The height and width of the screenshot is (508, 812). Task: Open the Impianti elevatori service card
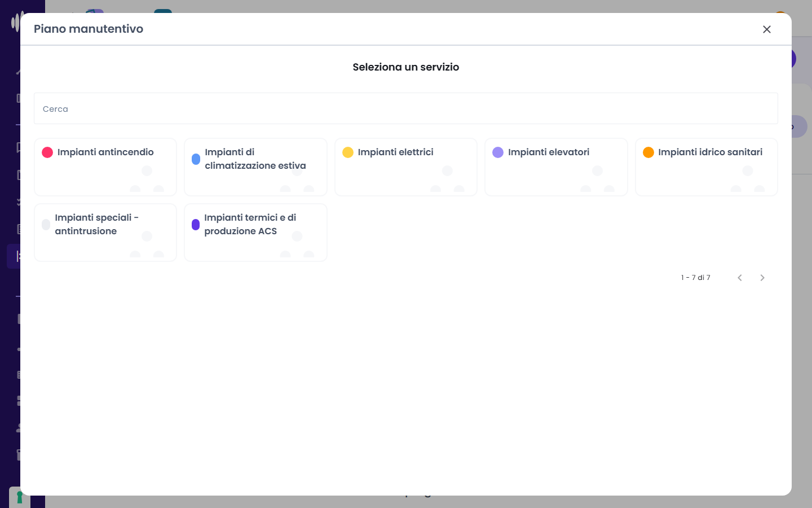[x=556, y=167]
